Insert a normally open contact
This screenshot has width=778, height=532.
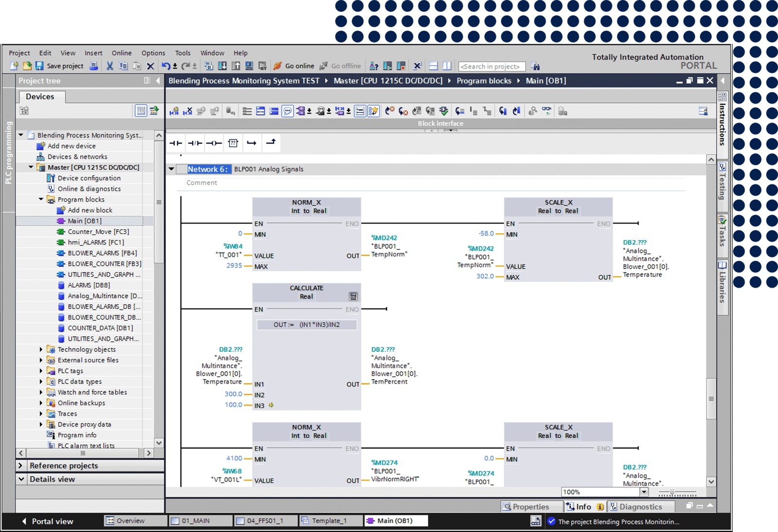point(176,143)
